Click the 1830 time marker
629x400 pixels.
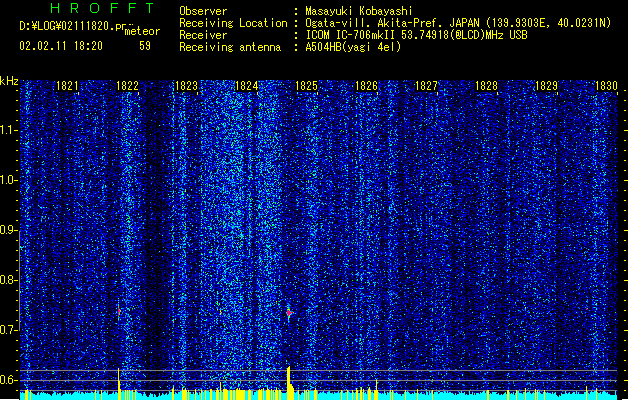pyautogui.click(x=606, y=86)
